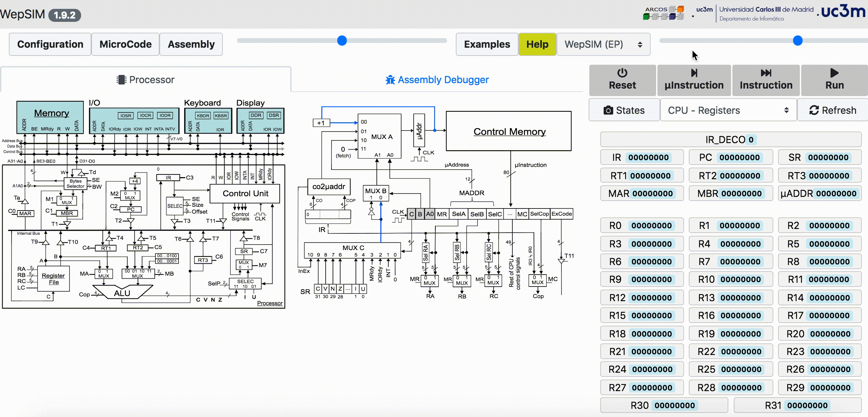Open the WepSIM (EP) hardware dropdown
Screen dimensions: 868x417
603,44
